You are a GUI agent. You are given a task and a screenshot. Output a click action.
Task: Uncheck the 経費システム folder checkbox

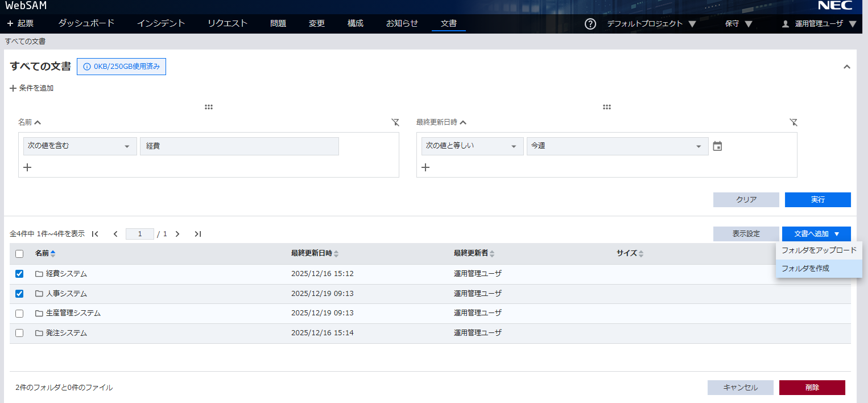[x=19, y=274]
